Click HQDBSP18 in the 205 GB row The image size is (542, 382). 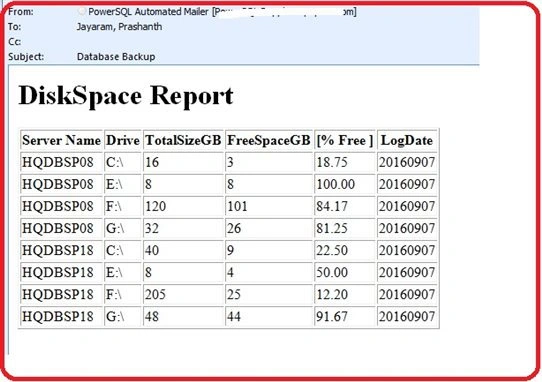pos(62,295)
